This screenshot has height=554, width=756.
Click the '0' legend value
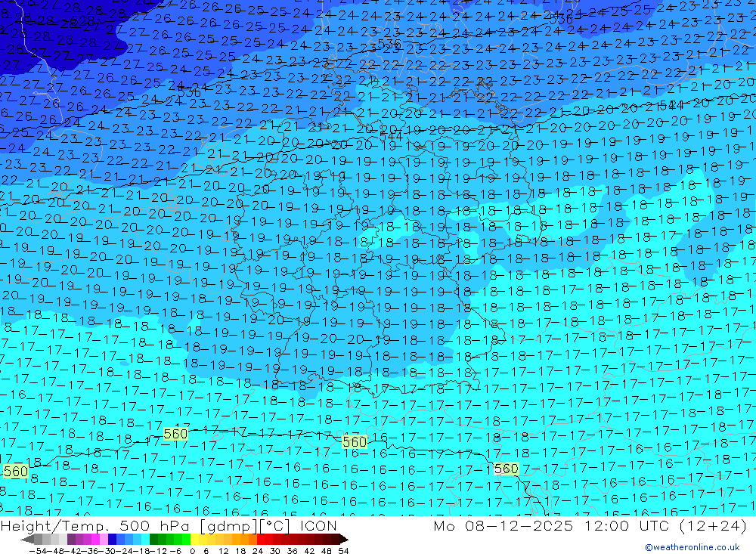(x=192, y=551)
